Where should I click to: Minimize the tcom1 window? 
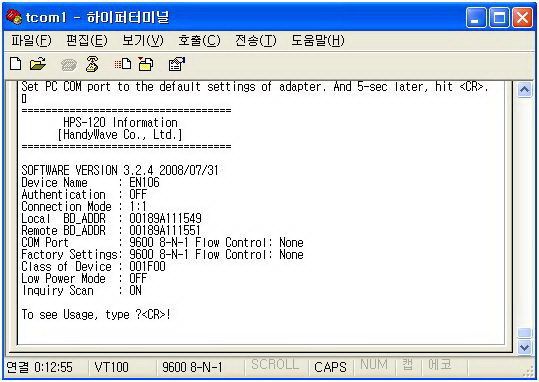tap(476, 17)
